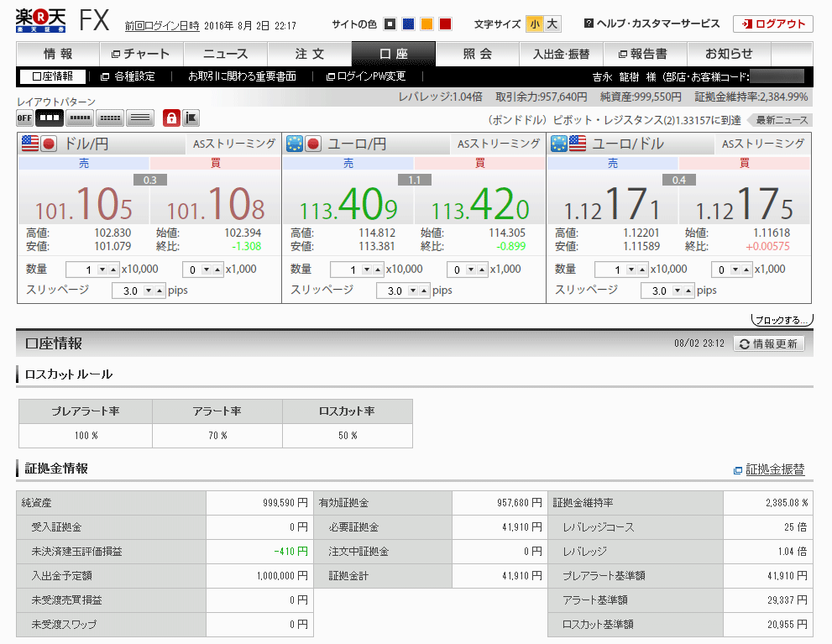Viewport: 832px width, 644px height.
Task: Increase ドル/円 x10,000 quantity
Action: [113, 270]
